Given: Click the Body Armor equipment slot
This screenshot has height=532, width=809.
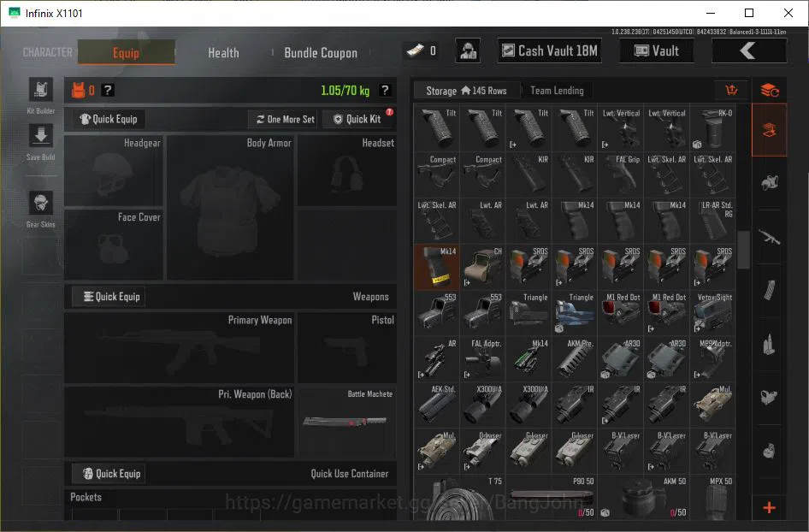Looking at the screenshot, I should [x=230, y=208].
